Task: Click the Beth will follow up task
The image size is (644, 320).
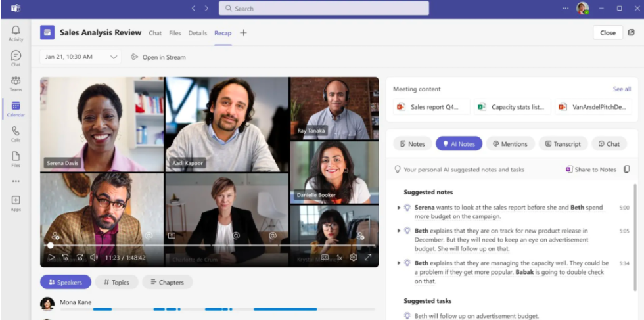Action: (476, 316)
